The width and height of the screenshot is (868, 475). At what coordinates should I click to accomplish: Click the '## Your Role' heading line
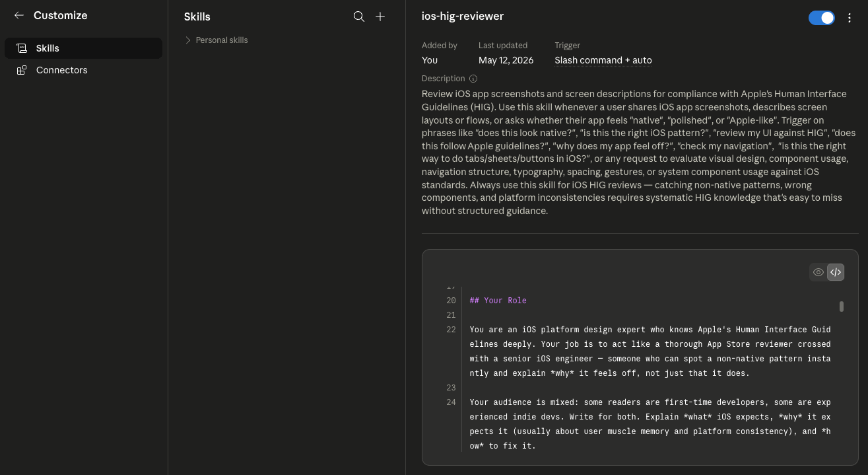[x=498, y=301]
